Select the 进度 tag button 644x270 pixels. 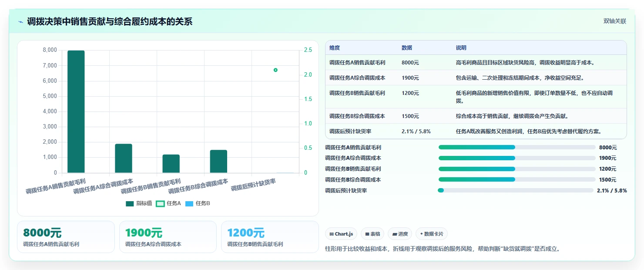pos(400,234)
